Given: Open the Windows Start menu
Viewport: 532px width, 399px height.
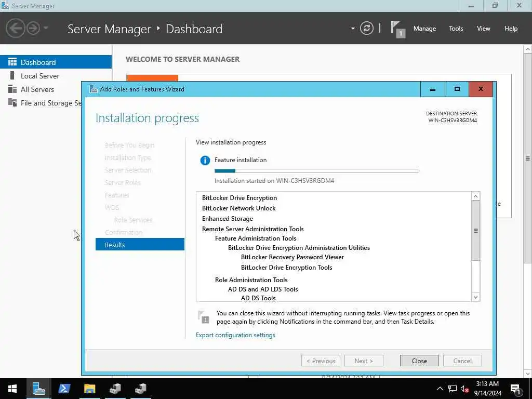Looking at the screenshot, I should (12, 389).
